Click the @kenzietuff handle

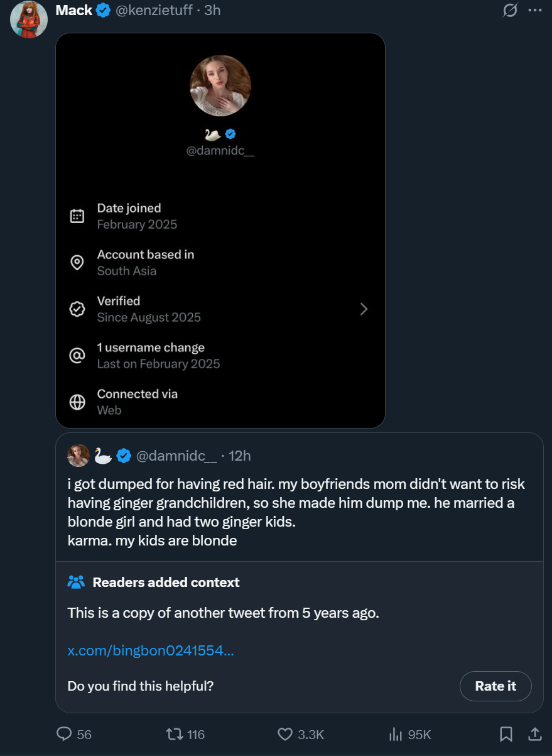[x=154, y=10]
